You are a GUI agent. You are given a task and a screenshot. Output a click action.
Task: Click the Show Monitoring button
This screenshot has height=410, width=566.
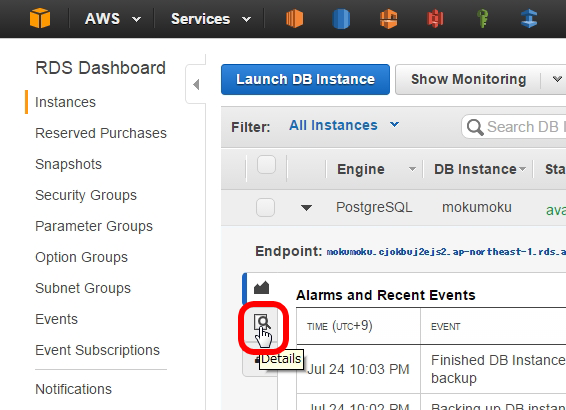[x=468, y=79]
